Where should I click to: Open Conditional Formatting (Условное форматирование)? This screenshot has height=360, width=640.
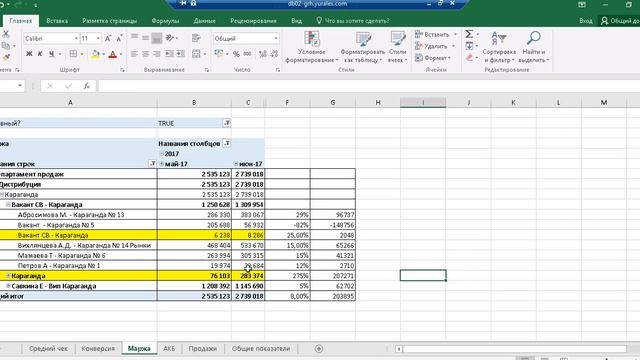coord(312,47)
